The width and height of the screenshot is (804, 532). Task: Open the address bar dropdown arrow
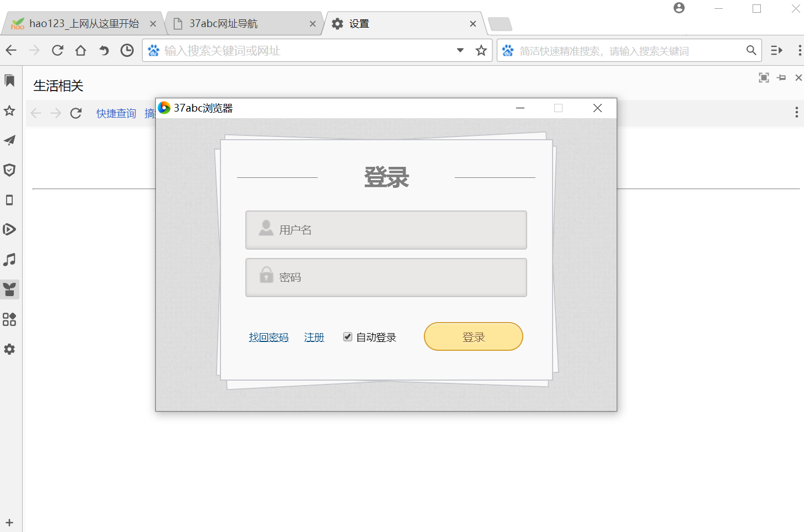coord(460,50)
